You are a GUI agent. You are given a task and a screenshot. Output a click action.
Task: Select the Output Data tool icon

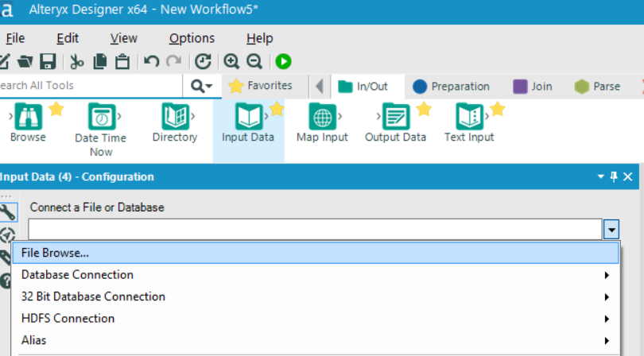coord(395,117)
